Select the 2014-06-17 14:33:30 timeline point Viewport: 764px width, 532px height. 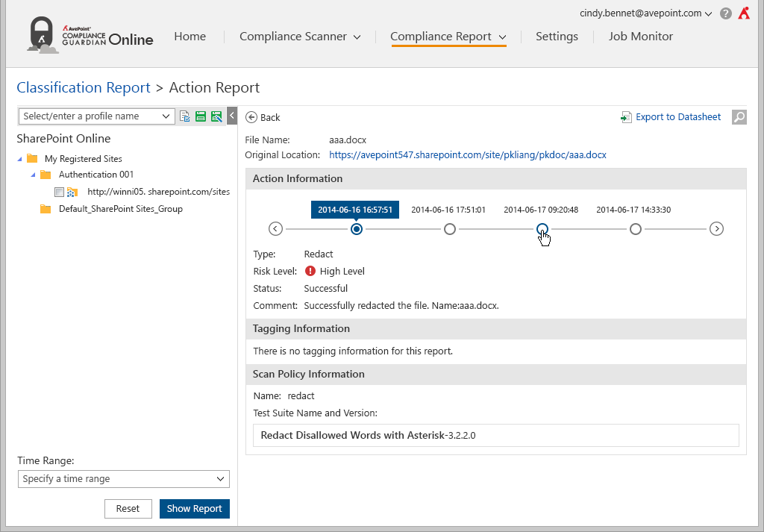click(x=635, y=229)
